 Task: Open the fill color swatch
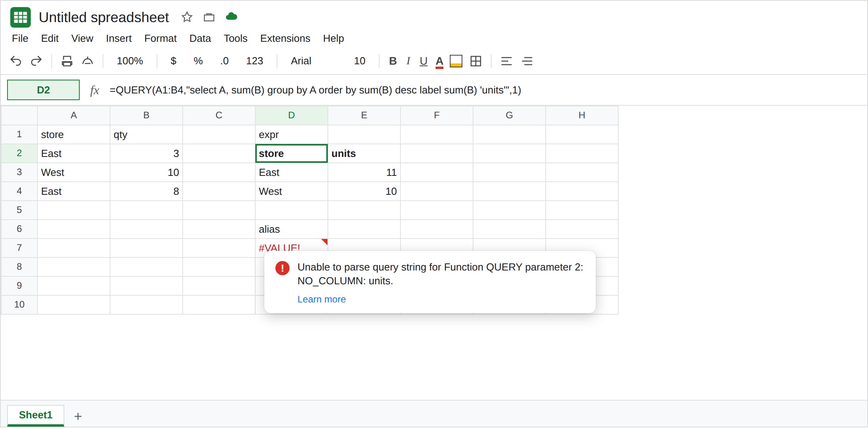(x=456, y=61)
